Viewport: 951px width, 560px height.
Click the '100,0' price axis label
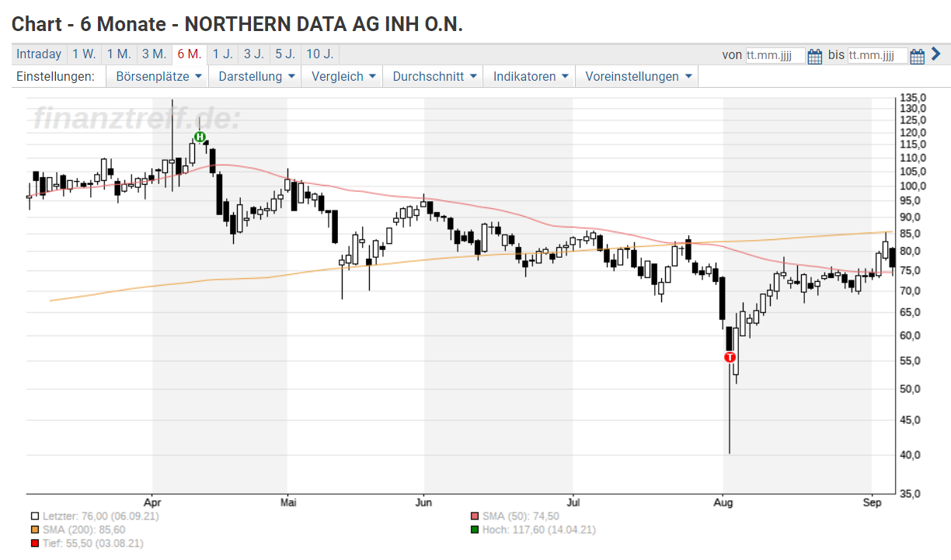pyautogui.click(x=914, y=186)
